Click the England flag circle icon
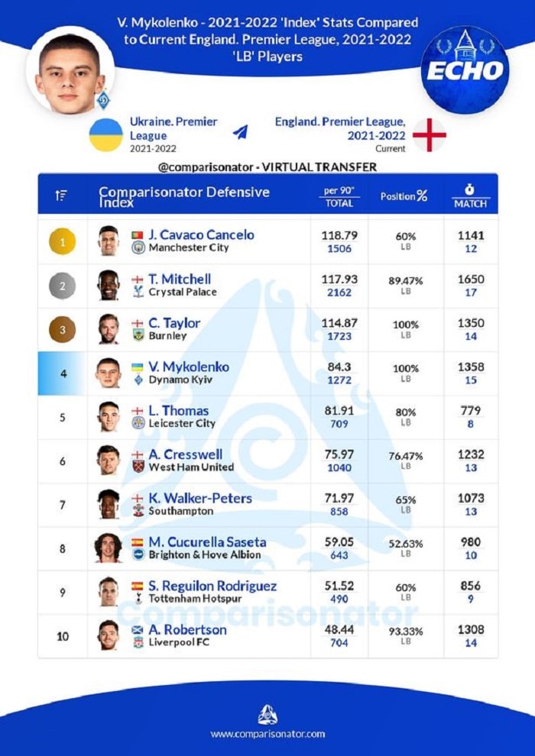Screen dimensions: 535x756 pyautogui.click(x=430, y=134)
